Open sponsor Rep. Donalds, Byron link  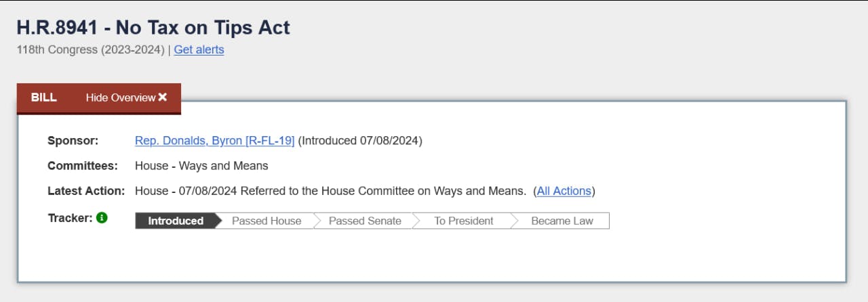(214, 141)
